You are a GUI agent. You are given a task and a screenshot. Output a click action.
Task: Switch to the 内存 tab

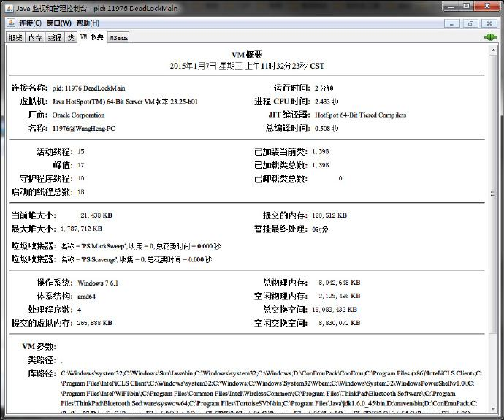click(35, 37)
